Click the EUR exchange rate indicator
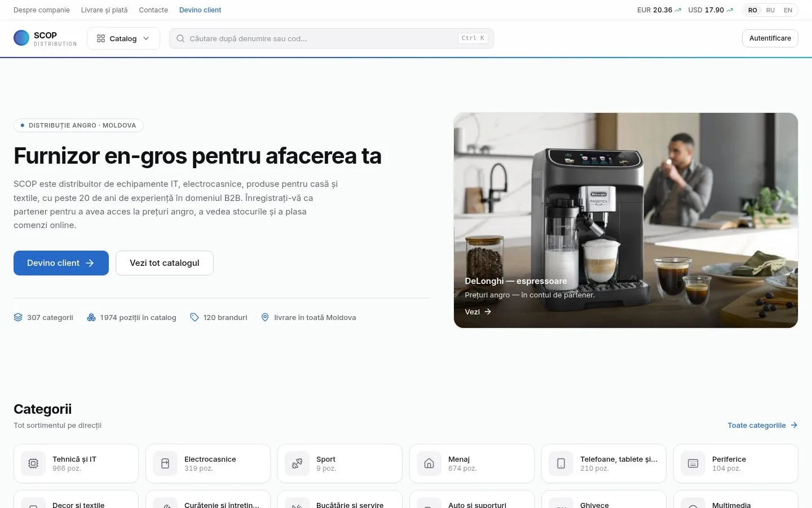Screen dimensions: 812x508 [659, 10]
